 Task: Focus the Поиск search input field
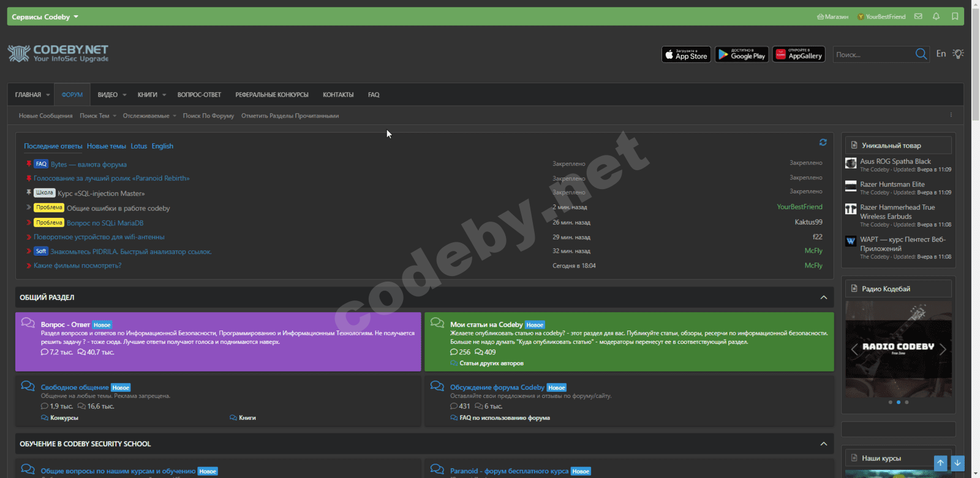coord(873,54)
